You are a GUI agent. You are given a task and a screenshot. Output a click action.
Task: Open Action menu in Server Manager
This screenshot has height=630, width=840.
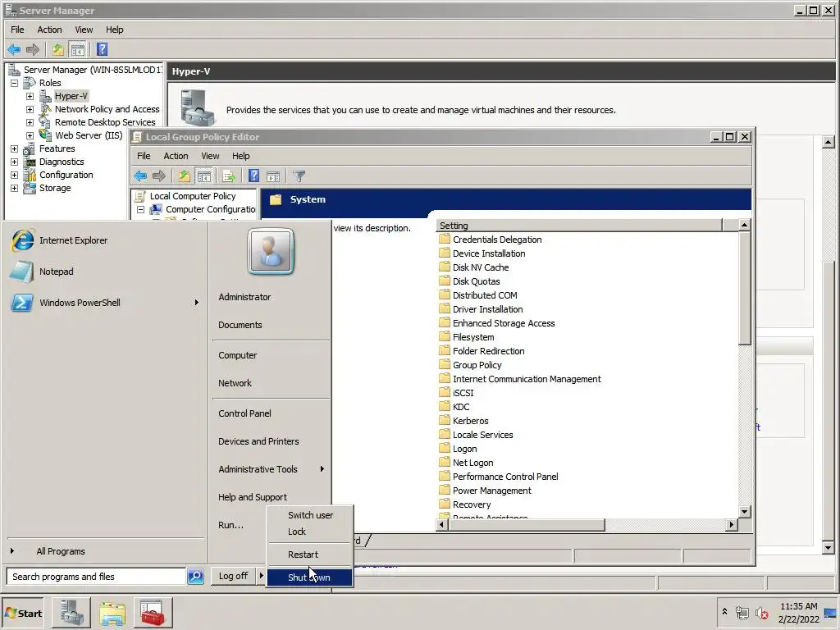coord(49,30)
